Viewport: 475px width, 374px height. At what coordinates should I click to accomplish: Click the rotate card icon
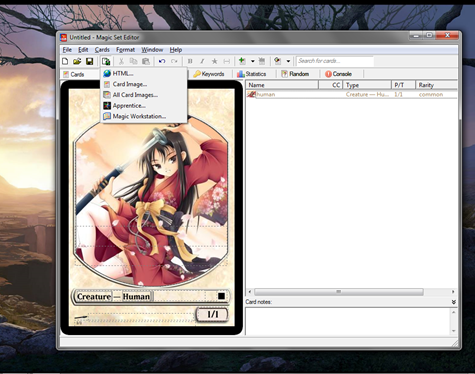[x=277, y=61]
